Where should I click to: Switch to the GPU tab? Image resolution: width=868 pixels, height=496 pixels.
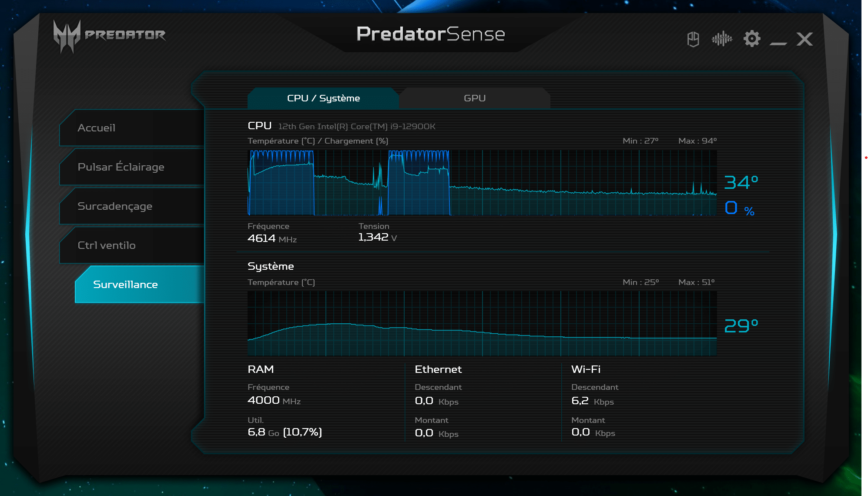click(x=475, y=98)
